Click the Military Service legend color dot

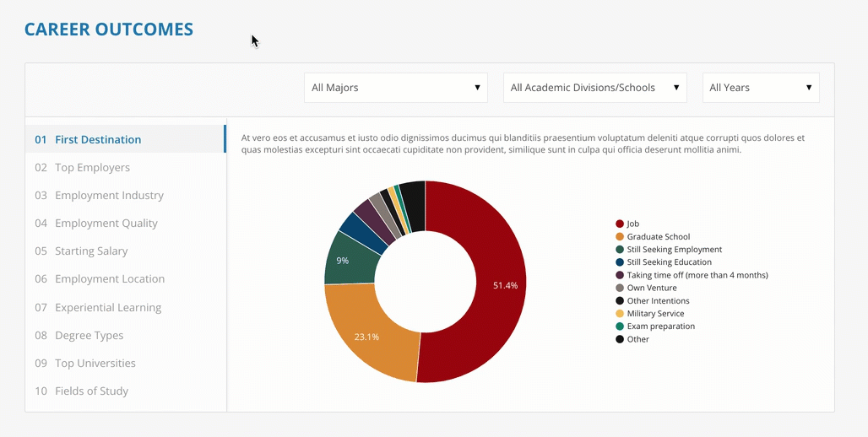(x=620, y=314)
